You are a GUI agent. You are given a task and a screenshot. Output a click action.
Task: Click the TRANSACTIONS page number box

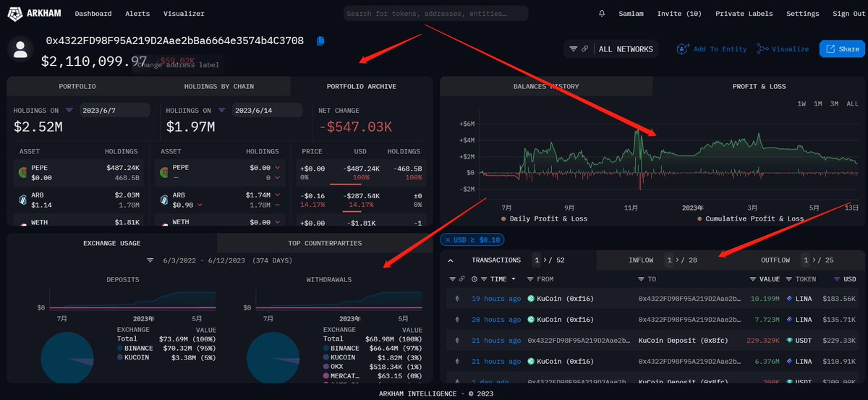pyautogui.click(x=536, y=260)
